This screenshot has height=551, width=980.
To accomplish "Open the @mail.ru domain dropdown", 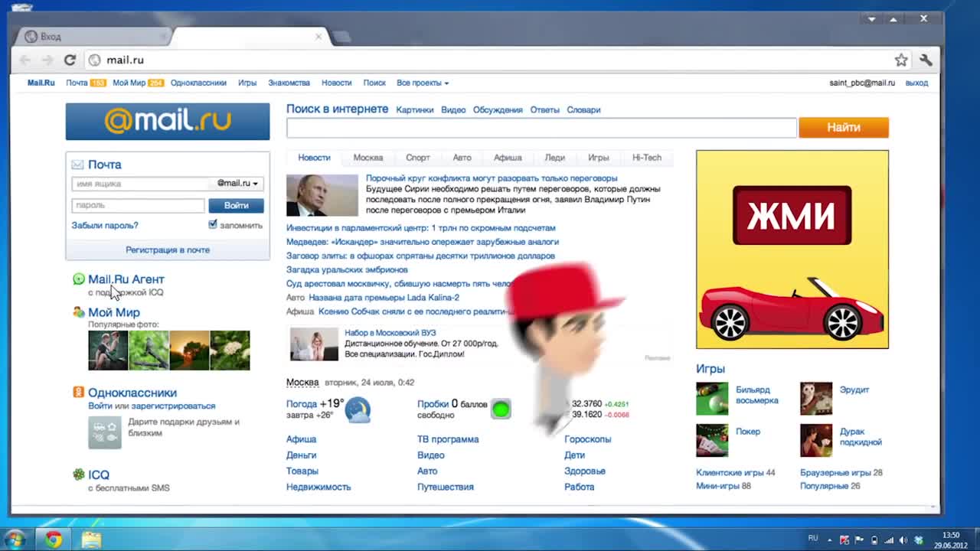I will 237,184.
